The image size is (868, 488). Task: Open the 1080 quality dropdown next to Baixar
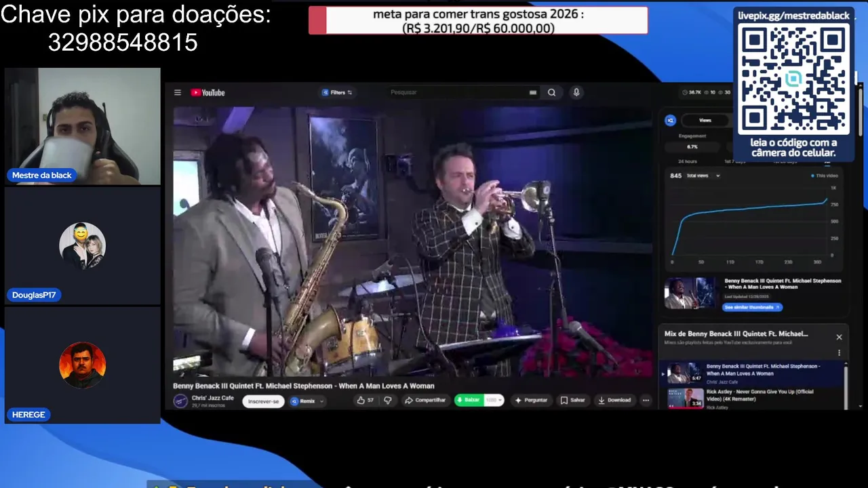click(494, 401)
